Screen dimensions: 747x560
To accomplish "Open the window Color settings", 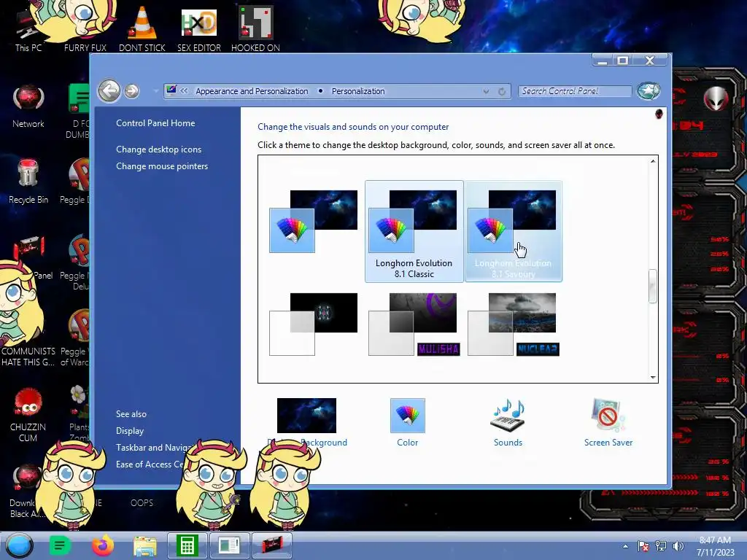I will click(x=407, y=422).
